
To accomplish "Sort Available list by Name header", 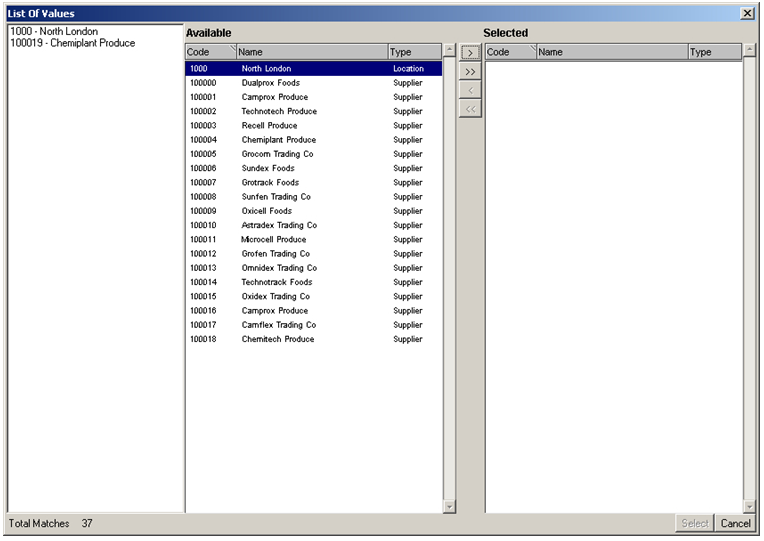I will tap(312, 52).
